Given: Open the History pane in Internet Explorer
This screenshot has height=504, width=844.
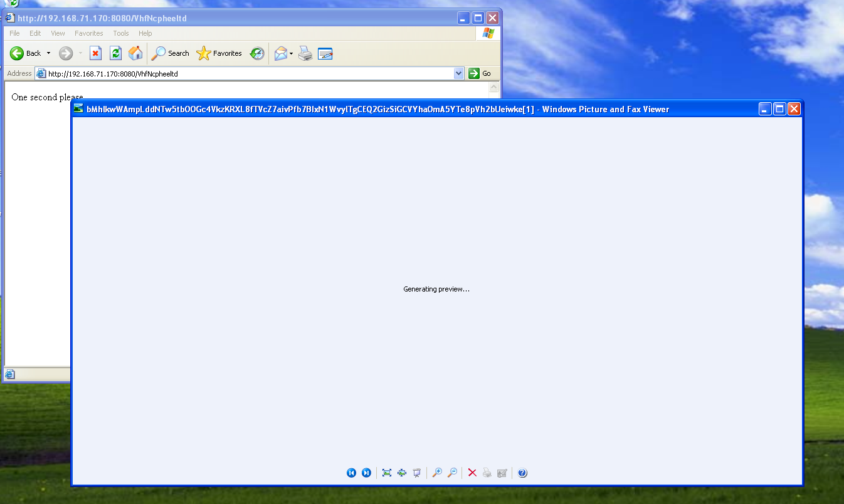Looking at the screenshot, I should pos(257,53).
